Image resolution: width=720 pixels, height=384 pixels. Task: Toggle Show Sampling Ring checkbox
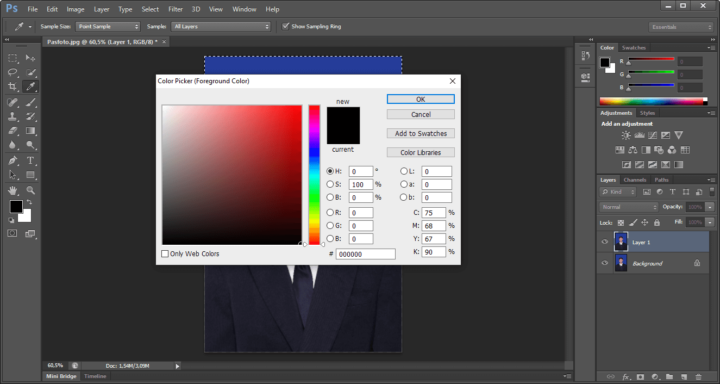pyautogui.click(x=286, y=26)
